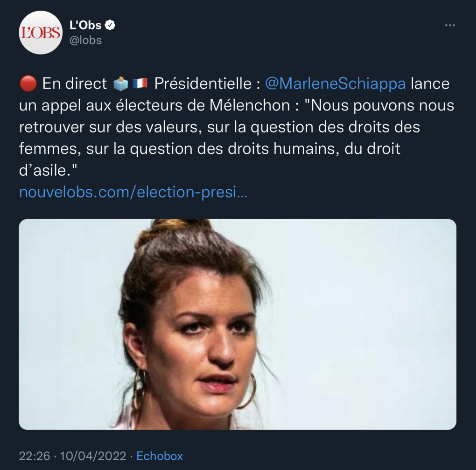Viewport: 476px width, 470px height.
Task: Click the words "En direct"
Action: (x=75, y=84)
